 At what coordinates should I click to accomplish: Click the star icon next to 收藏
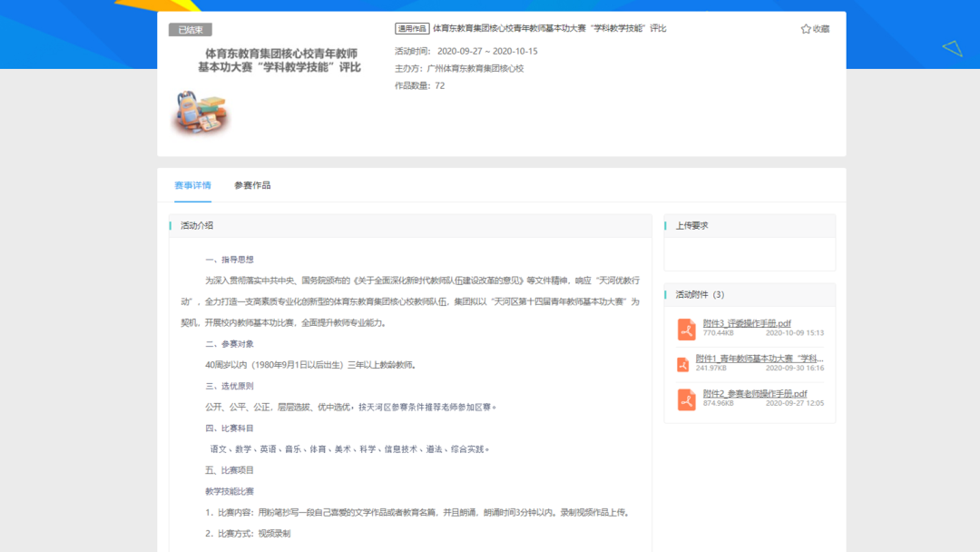(803, 28)
